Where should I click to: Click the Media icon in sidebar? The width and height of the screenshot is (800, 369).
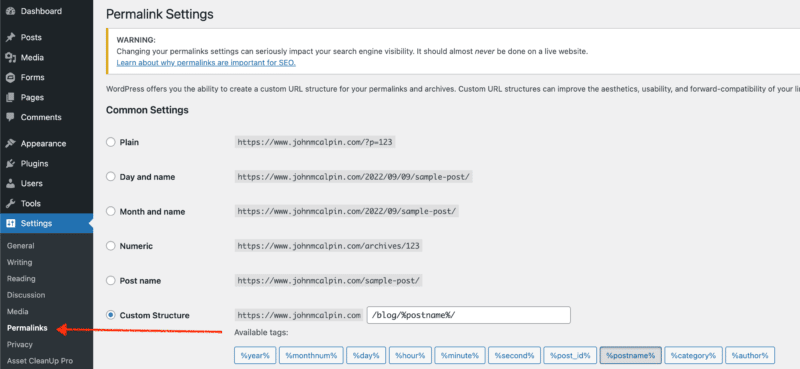pyautogui.click(x=10, y=58)
